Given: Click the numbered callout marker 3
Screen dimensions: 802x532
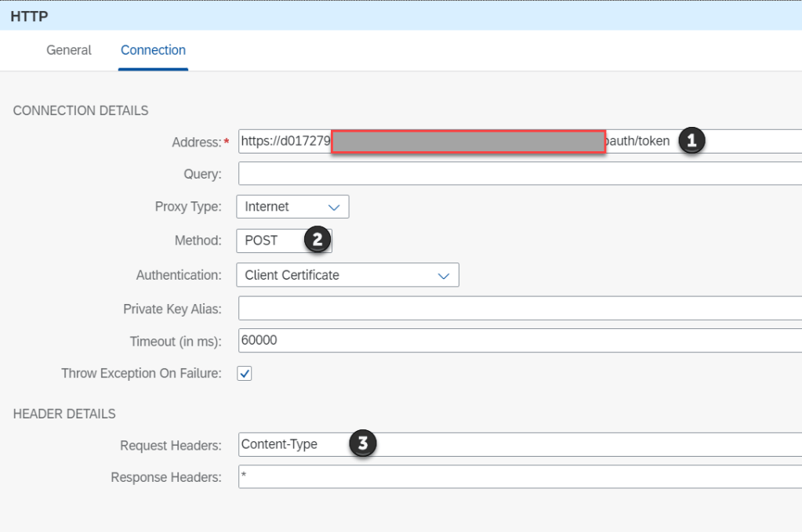Looking at the screenshot, I should (361, 443).
